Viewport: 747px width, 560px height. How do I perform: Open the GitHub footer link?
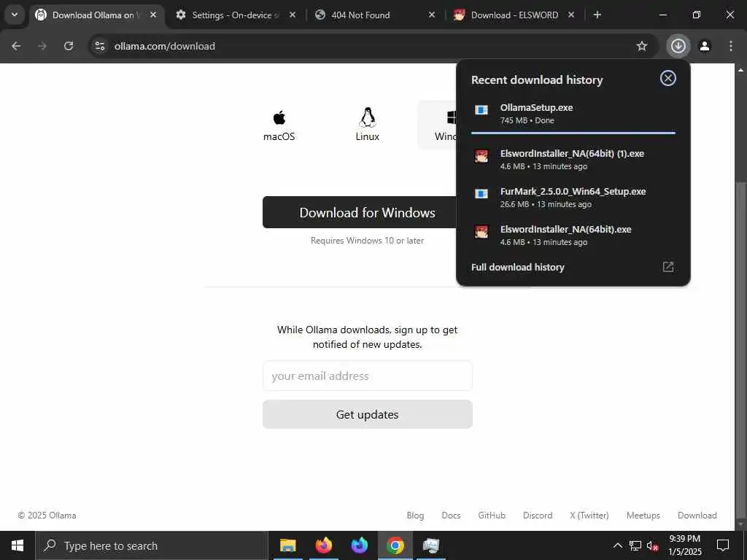[492, 516]
